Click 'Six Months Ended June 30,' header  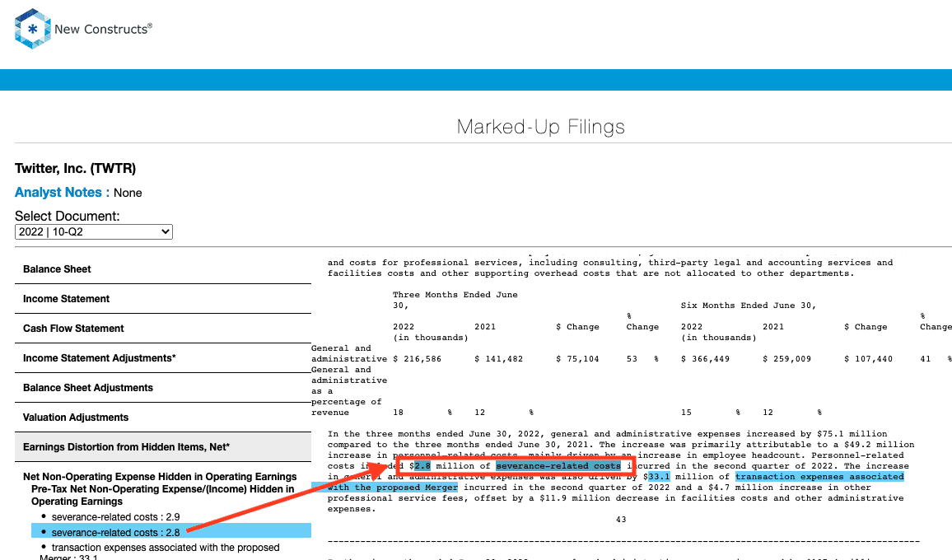(x=749, y=306)
